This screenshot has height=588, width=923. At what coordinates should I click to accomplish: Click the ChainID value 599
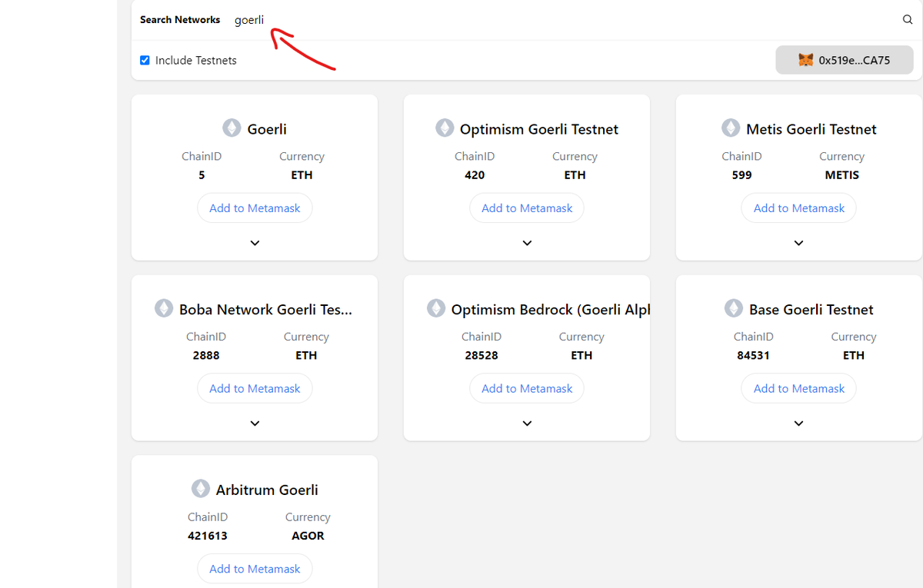(742, 175)
